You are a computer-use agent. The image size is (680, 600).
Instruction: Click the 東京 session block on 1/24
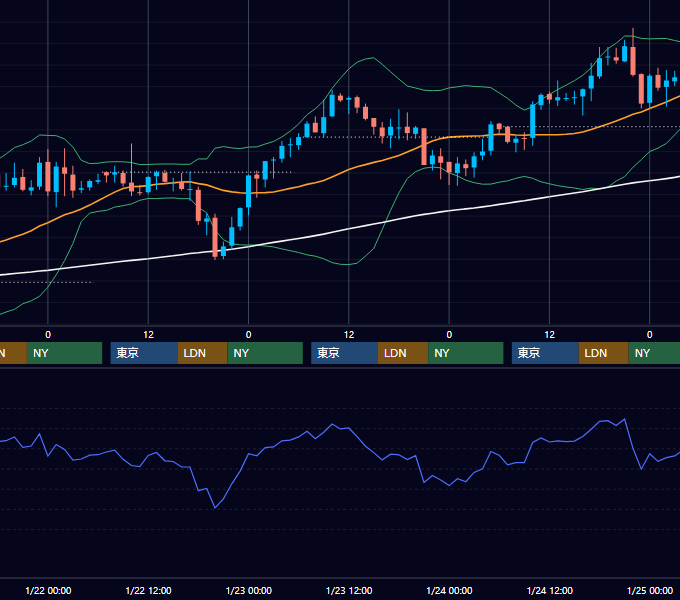tap(545, 353)
